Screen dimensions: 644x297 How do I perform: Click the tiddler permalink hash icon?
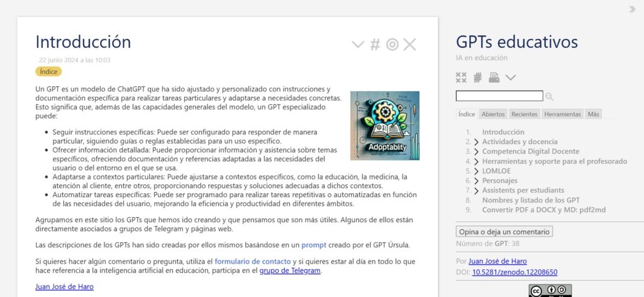click(x=375, y=45)
